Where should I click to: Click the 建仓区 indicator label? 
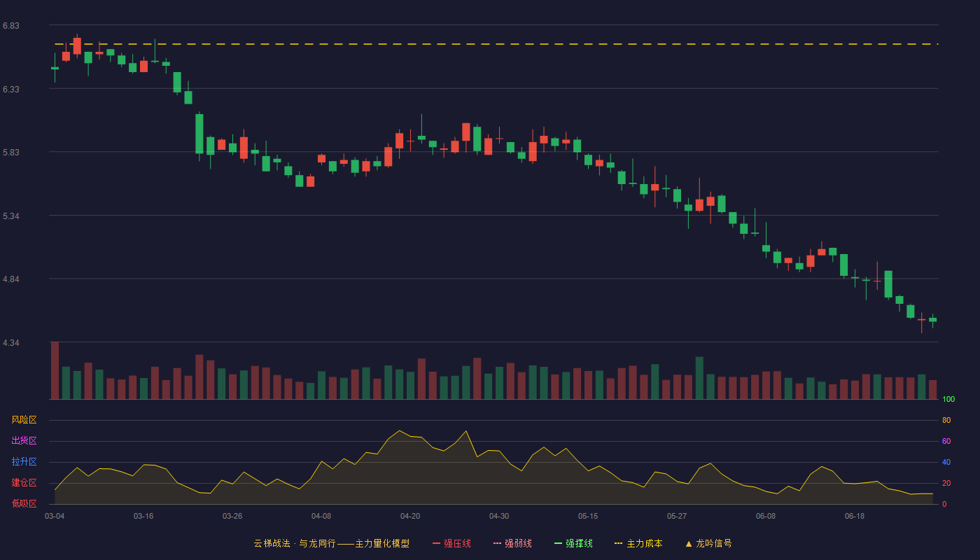[x=24, y=483]
